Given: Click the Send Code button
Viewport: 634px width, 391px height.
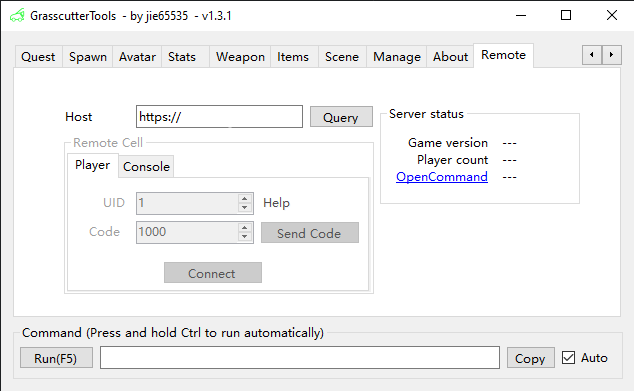Looking at the screenshot, I should [x=310, y=232].
